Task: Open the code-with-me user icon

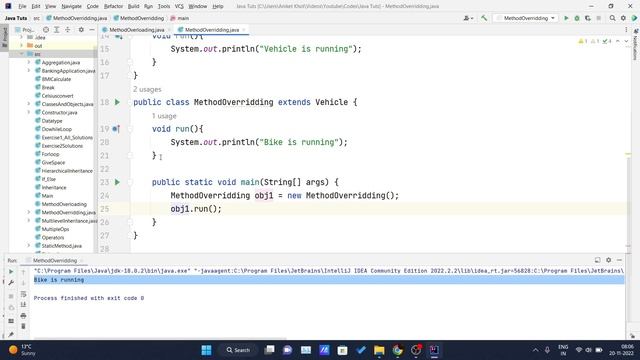Action: 468,18
